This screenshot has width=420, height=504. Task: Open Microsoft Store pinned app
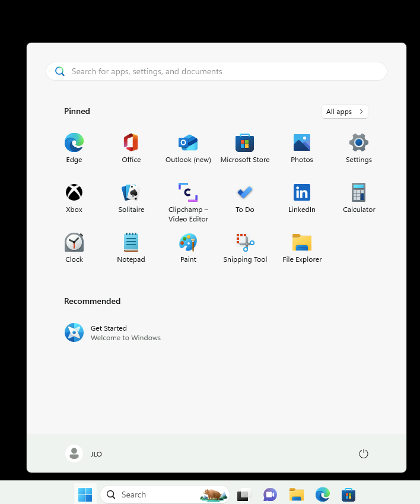(x=245, y=148)
